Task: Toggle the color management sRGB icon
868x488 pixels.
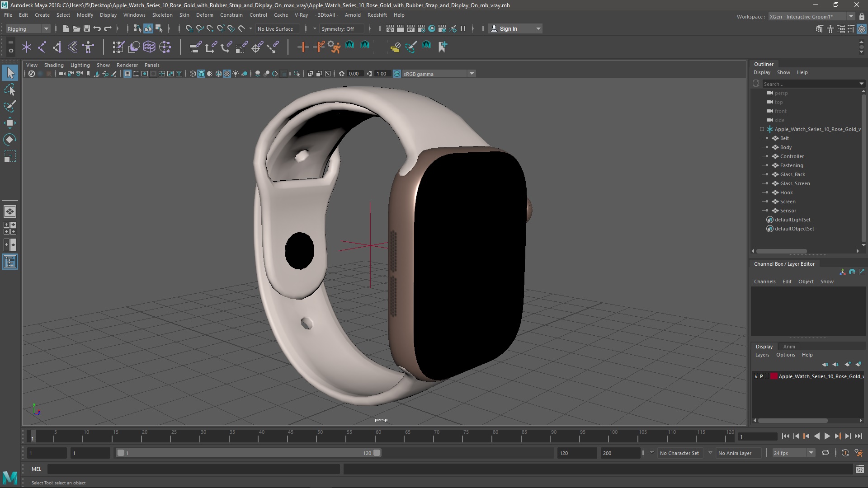Action: coord(396,74)
